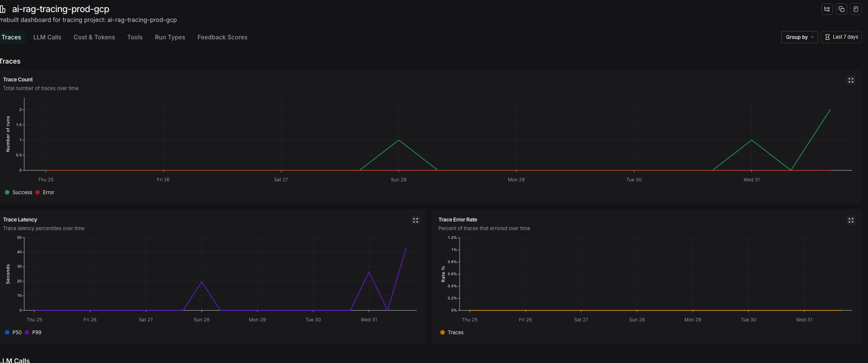This screenshot has height=363, width=868.
Task: Click the trace tree icon top right
Action: point(827,9)
